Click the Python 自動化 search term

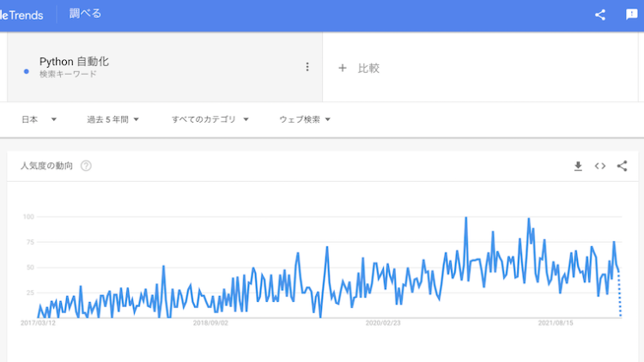click(x=74, y=62)
